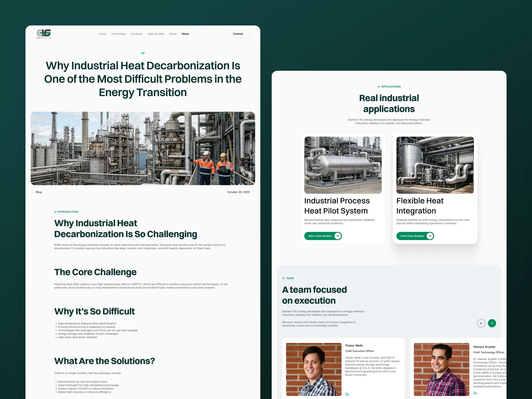
Task: Click "What Are the Solutions?" heading
Action: pyautogui.click(x=104, y=361)
